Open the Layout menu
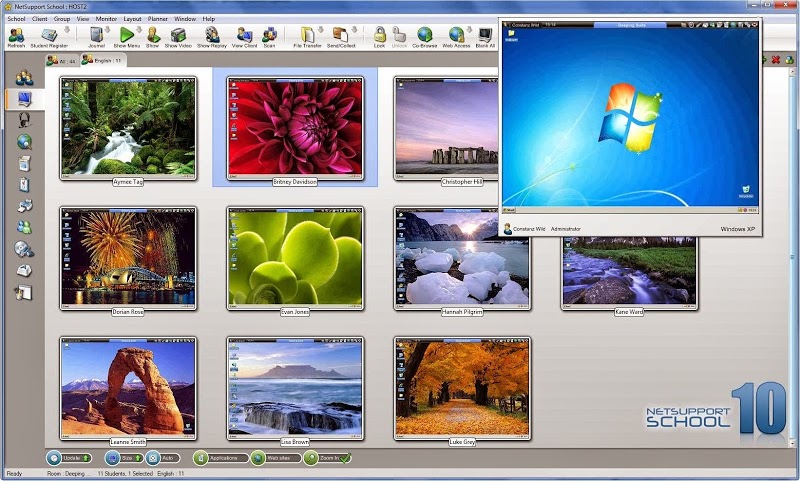This screenshot has width=800, height=481. pos(132,19)
